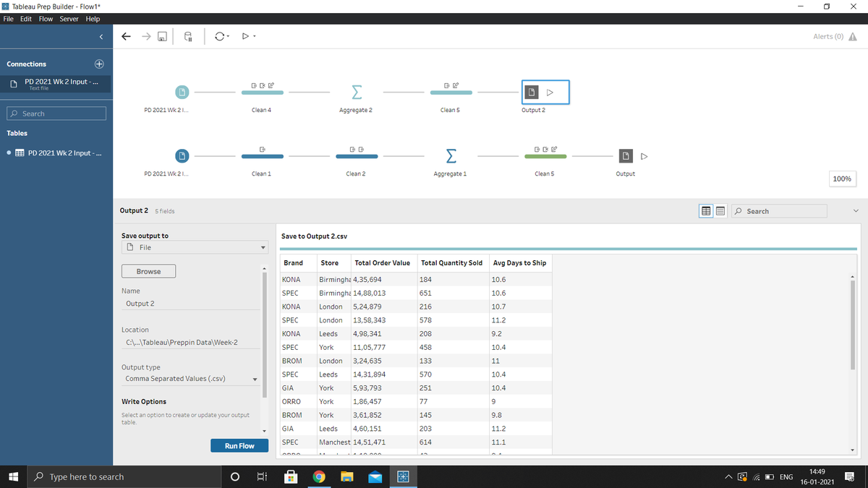Viewport: 868px width, 488px height.
Task: Open the Output type CSV dropdown
Action: coord(191,379)
